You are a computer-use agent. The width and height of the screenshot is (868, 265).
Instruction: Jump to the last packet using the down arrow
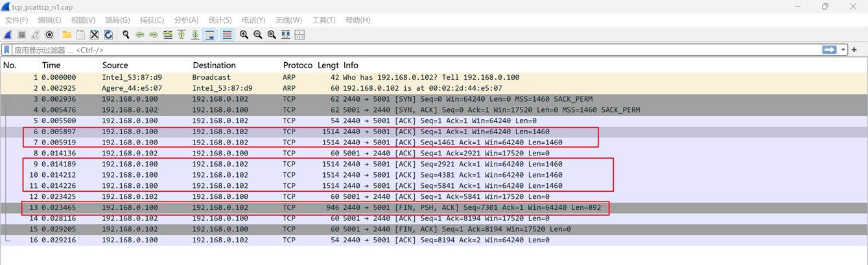click(x=195, y=35)
